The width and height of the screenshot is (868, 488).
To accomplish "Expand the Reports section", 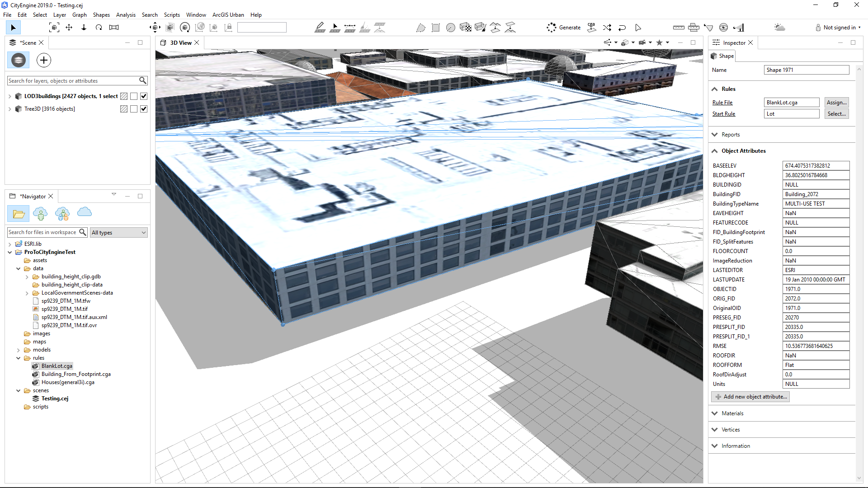I will (x=714, y=135).
